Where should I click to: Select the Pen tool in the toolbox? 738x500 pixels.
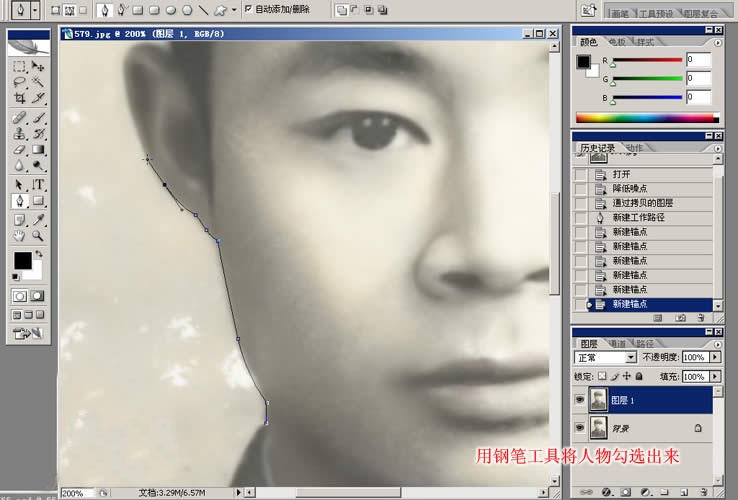click(19, 201)
